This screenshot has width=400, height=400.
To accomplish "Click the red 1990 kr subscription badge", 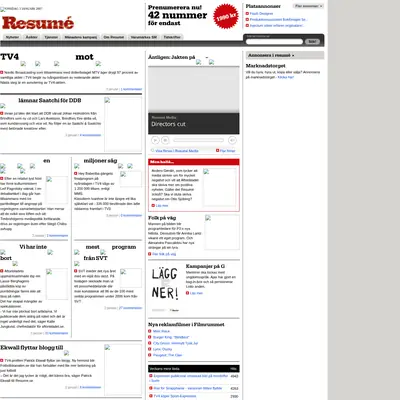I will pyautogui.click(x=226, y=16).
